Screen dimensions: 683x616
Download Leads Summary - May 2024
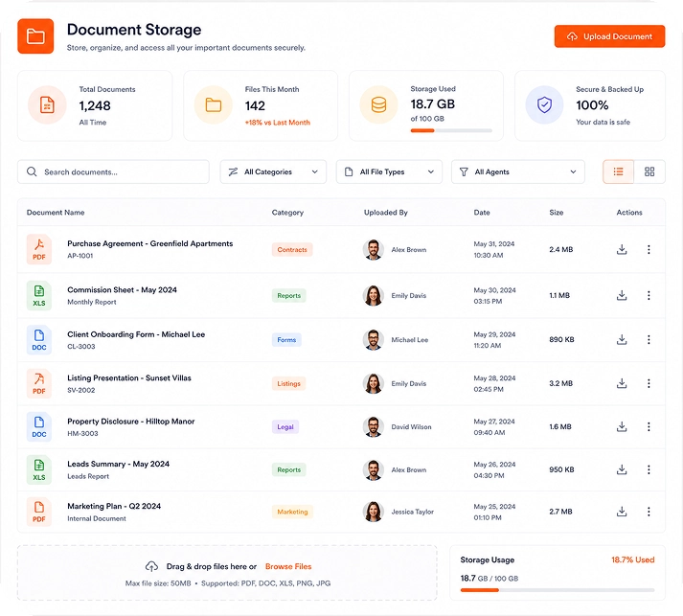(x=622, y=469)
